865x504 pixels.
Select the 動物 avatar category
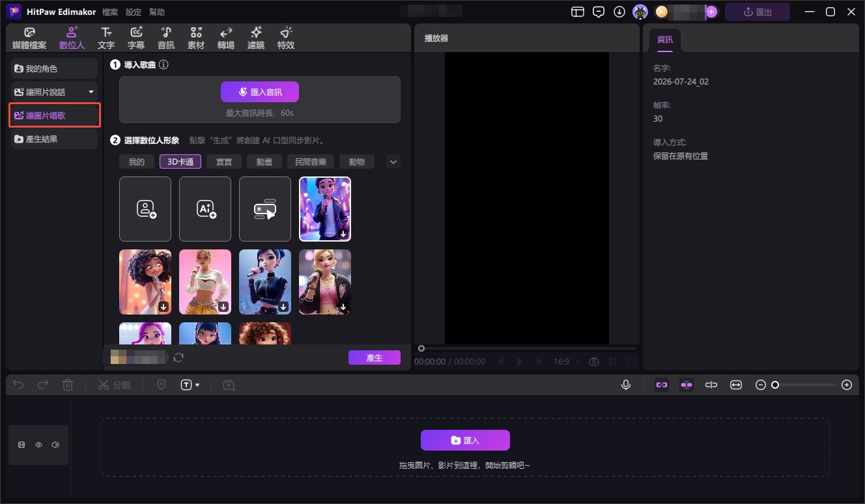[x=357, y=162]
